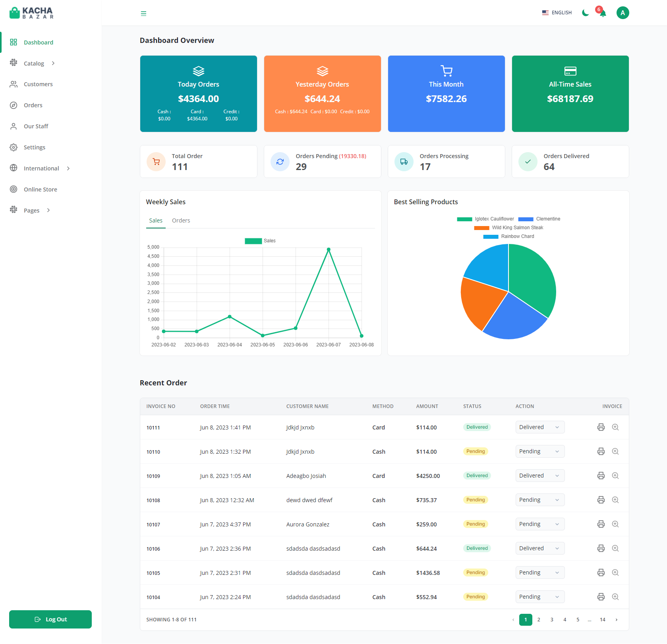Viewport: 667px width, 644px height.
Task: Open the sidebar hamburger menu
Action: click(143, 13)
